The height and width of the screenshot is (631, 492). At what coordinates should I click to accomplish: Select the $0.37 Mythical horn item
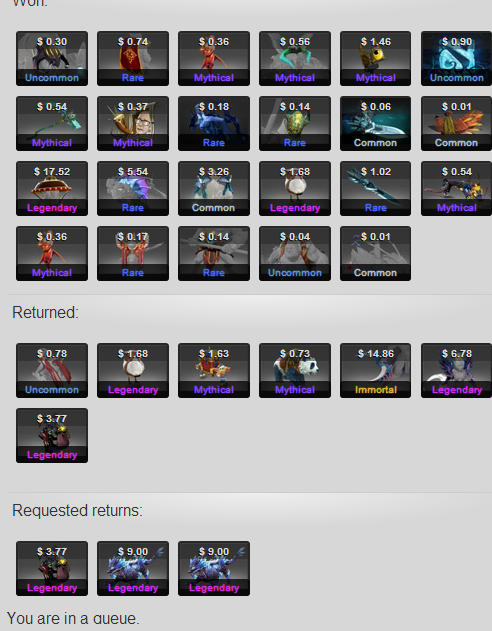pyautogui.click(x=133, y=124)
